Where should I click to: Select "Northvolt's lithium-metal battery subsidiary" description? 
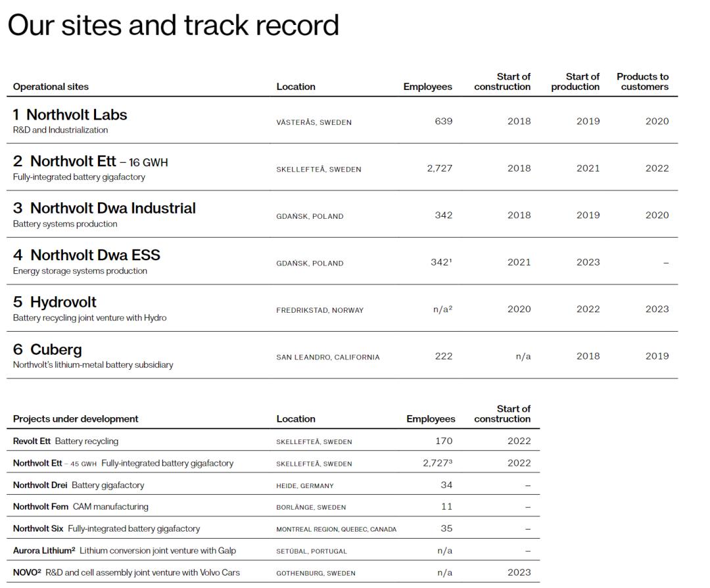click(93, 365)
